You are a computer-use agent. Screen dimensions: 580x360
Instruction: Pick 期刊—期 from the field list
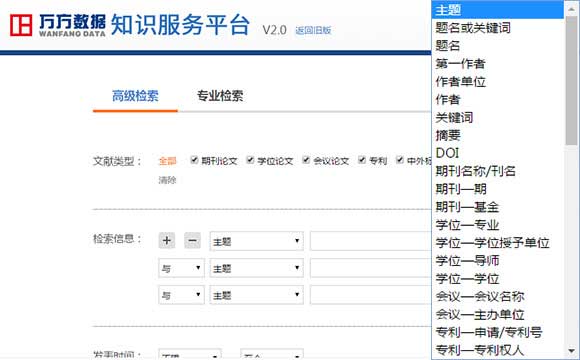coord(498,189)
